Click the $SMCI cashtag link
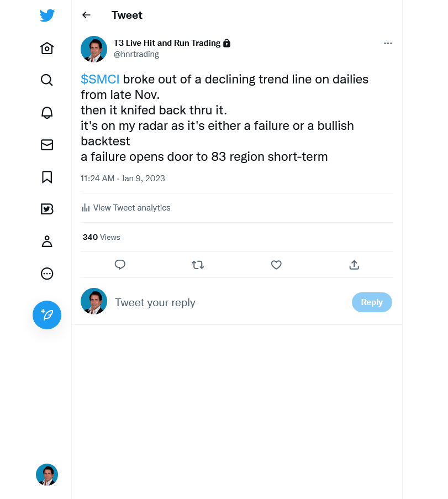This screenshot has height=499, width=448. [100, 79]
